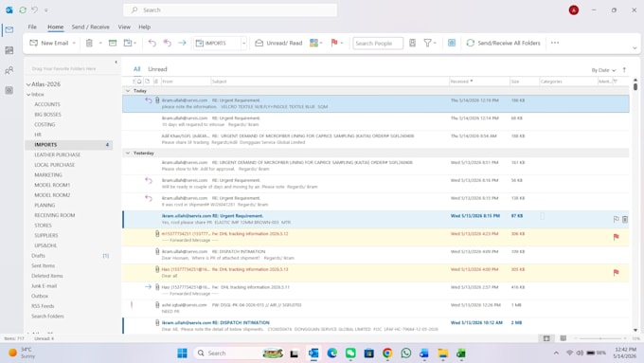Open the View tab
Screen dimensions: 644x363
click(124, 27)
